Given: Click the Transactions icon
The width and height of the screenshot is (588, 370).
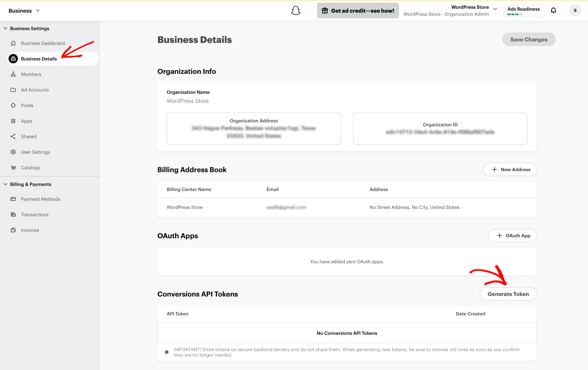Looking at the screenshot, I should [13, 215].
